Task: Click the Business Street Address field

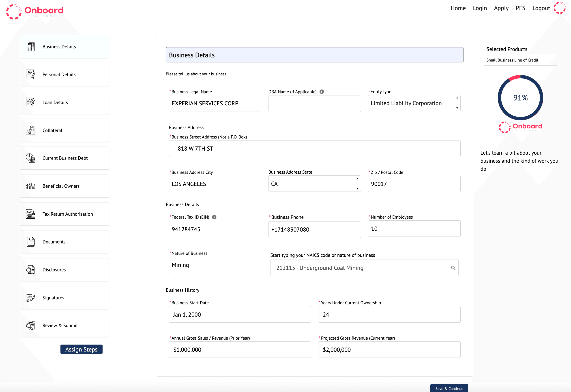Action: 314,149
